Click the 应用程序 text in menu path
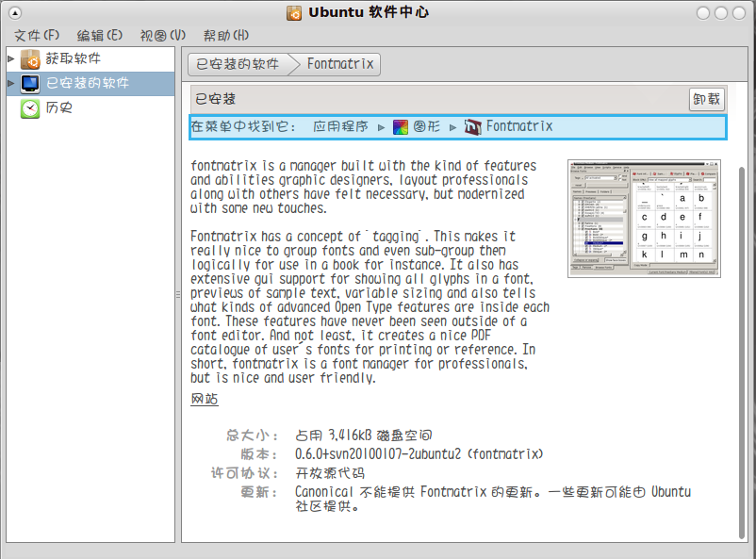Viewport: 756px width, 559px height. click(340, 127)
